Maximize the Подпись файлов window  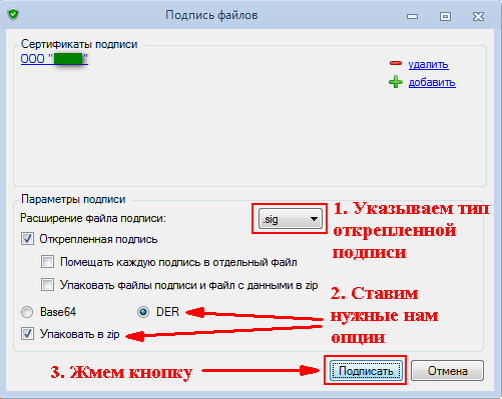point(445,16)
